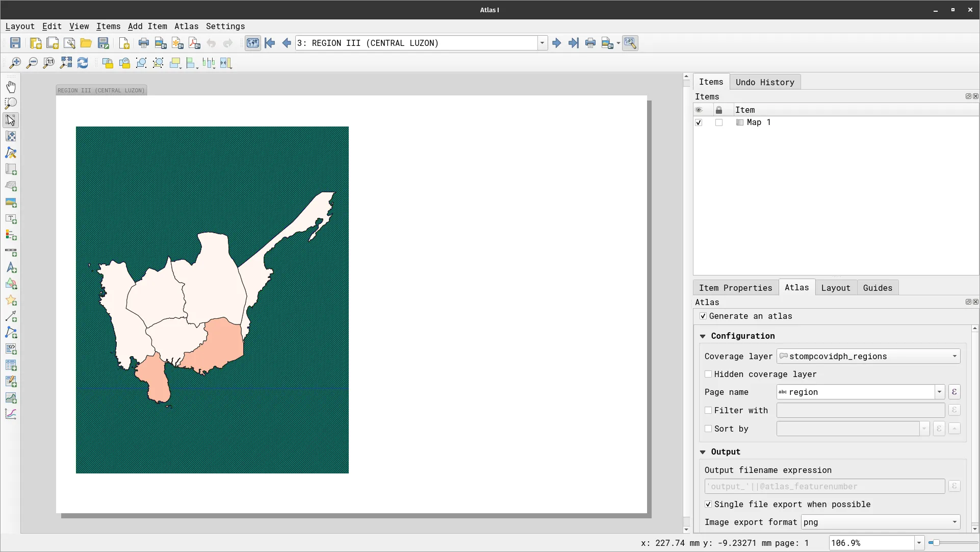Screen dimensions: 980x552
Task: Open the Coverage layer dropdown
Action: tap(868, 356)
